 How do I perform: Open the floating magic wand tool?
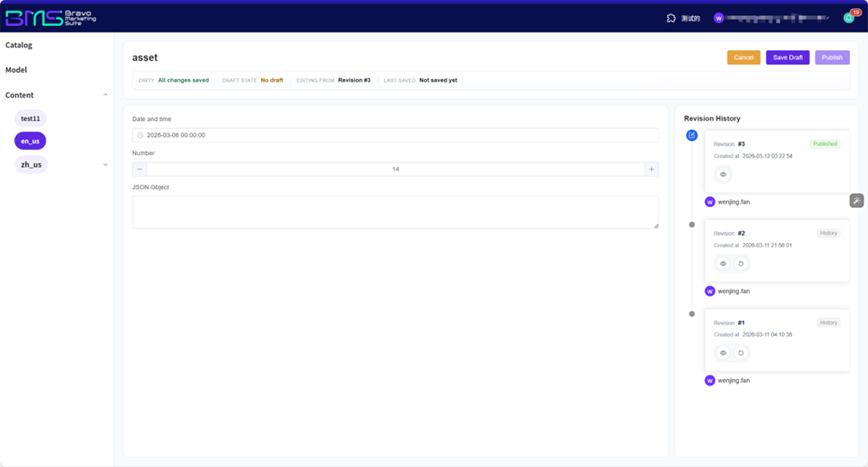[x=856, y=201]
